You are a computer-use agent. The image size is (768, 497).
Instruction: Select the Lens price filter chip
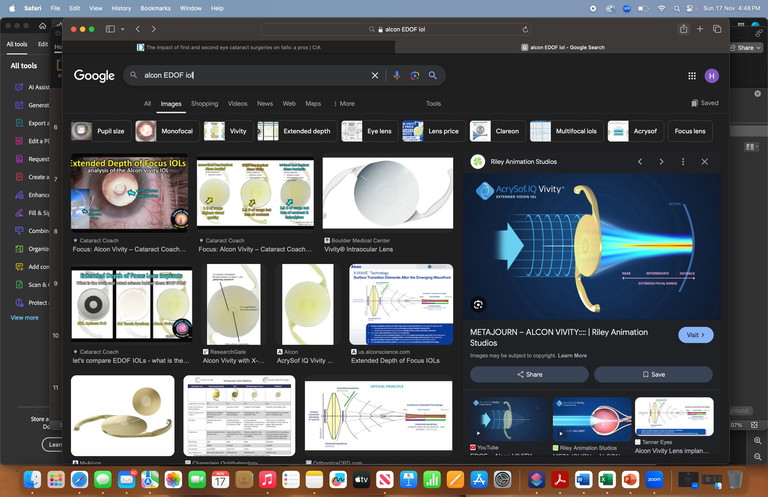[x=433, y=131]
